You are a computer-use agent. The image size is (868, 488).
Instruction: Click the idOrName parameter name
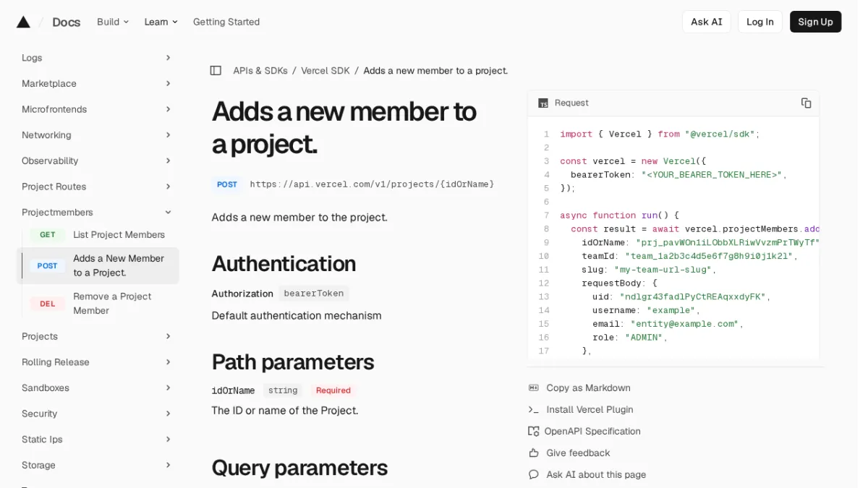coord(233,390)
